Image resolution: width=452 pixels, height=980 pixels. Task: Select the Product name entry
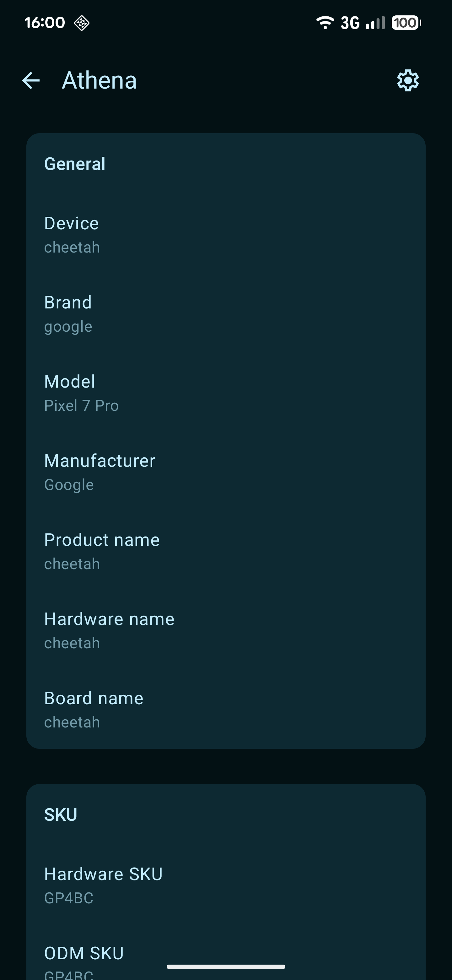pos(226,551)
